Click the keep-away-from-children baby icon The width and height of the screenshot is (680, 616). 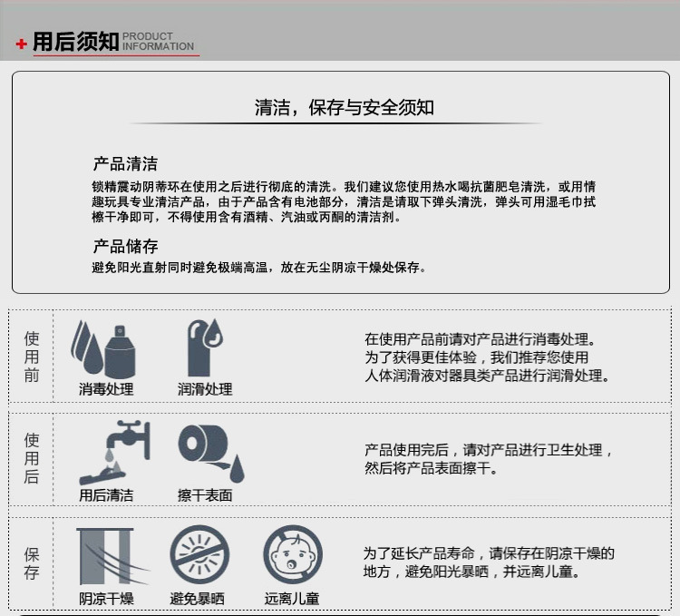coord(292,555)
